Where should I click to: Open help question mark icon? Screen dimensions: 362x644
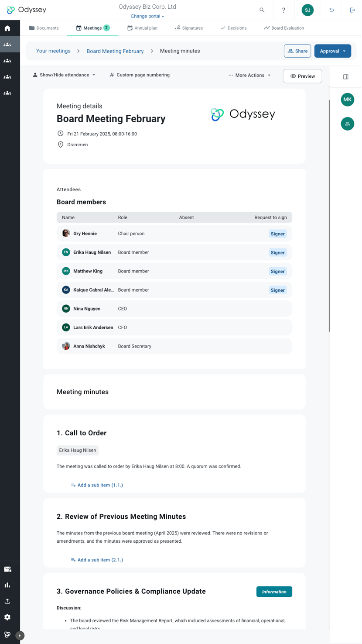coord(283,10)
